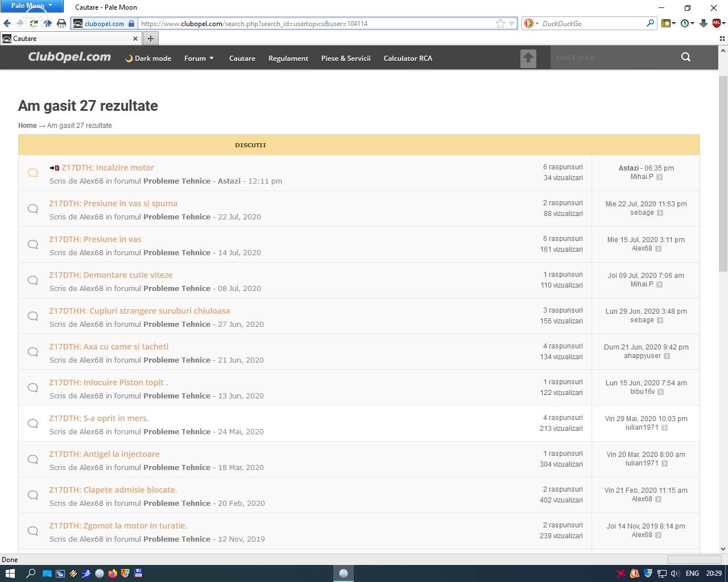Click the magnifier in DuckDuckGo search box

coord(651,23)
